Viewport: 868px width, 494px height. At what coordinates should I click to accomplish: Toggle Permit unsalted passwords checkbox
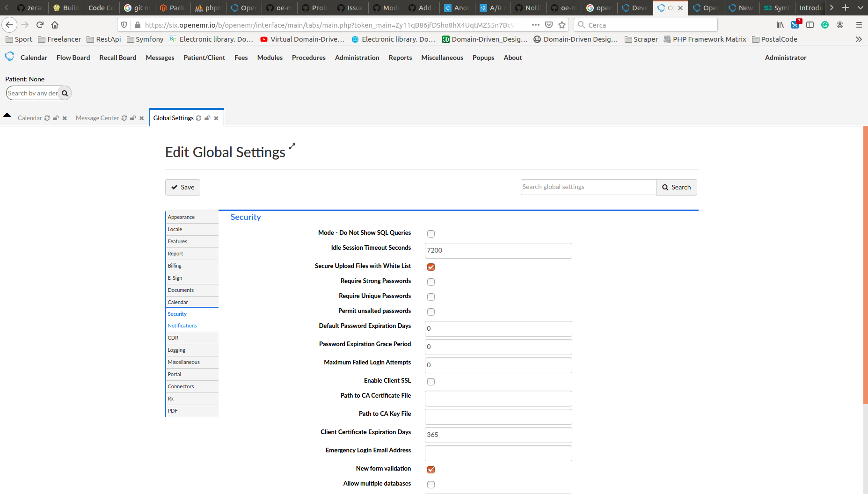coord(431,312)
